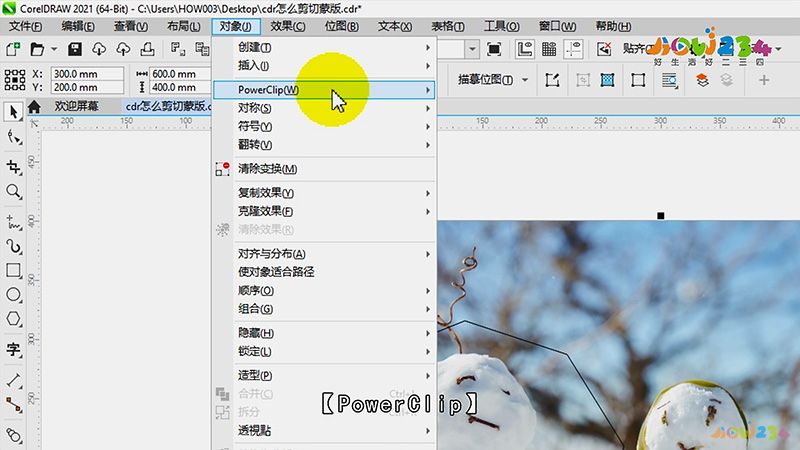This screenshot has height=450, width=800.
Task: Click the cloud download icon
Action: coord(99,49)
